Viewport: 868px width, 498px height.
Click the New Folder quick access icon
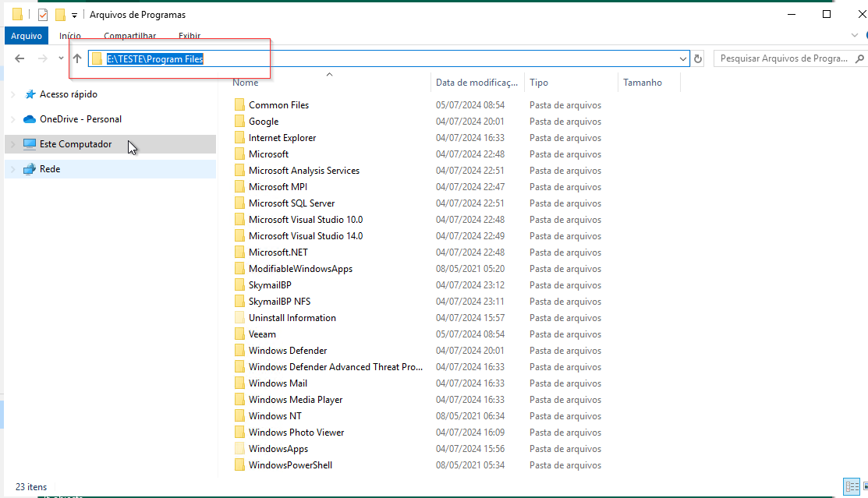click(x=60, y=15)
